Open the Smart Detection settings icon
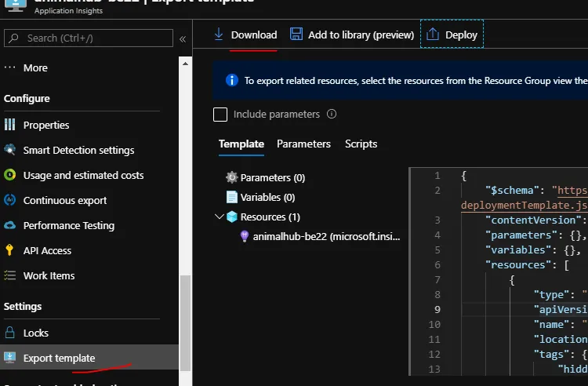Screen dimensions: 588x386 pos(9,150)
